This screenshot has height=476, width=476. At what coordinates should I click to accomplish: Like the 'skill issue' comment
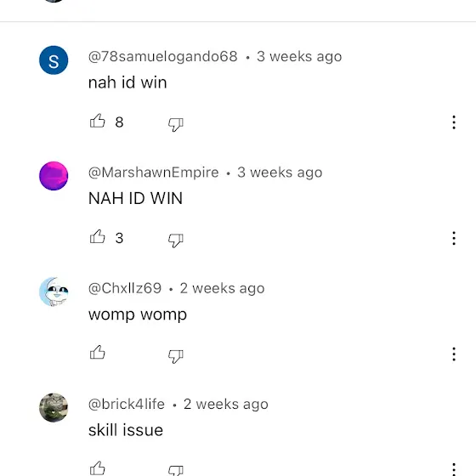tap(98, 468)
